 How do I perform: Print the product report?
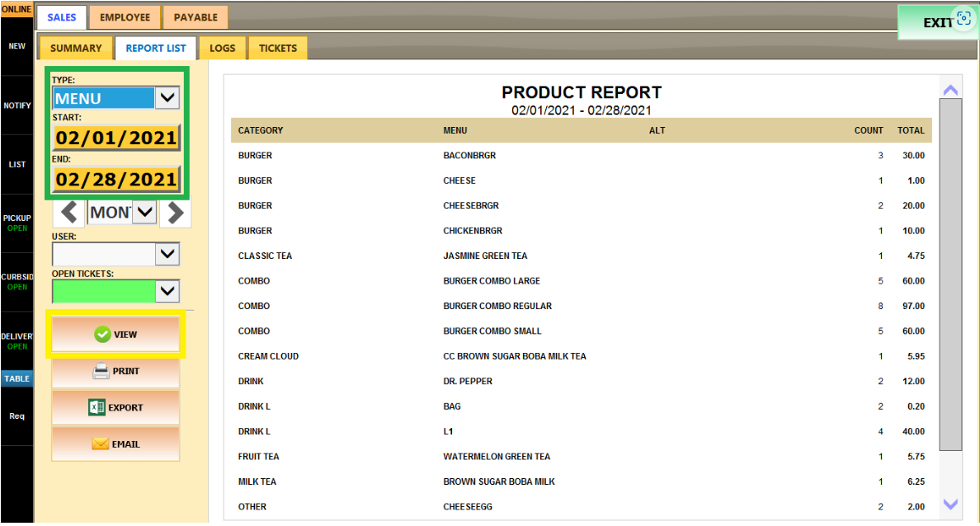tap(115, 372)
